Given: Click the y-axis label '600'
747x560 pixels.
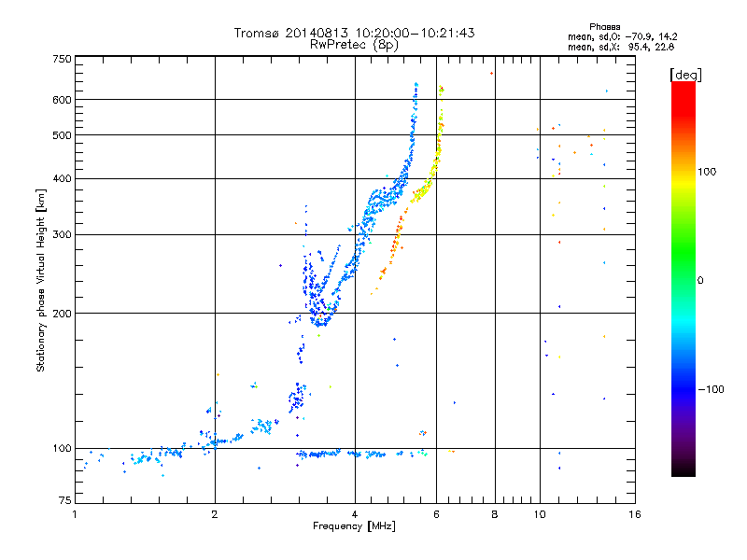Looking at the screenshot, I should [x=62, y=100].
